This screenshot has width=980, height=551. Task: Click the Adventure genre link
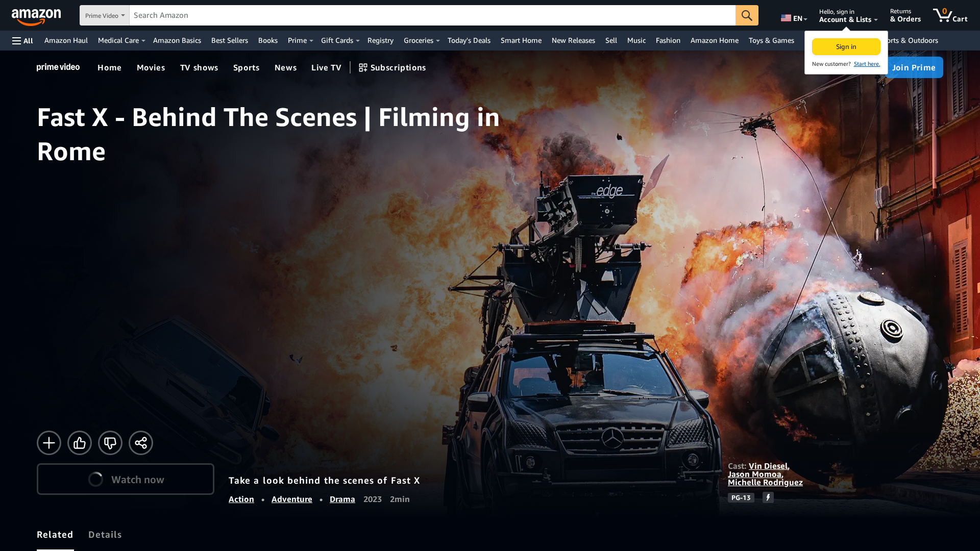[x=291, y=499]
